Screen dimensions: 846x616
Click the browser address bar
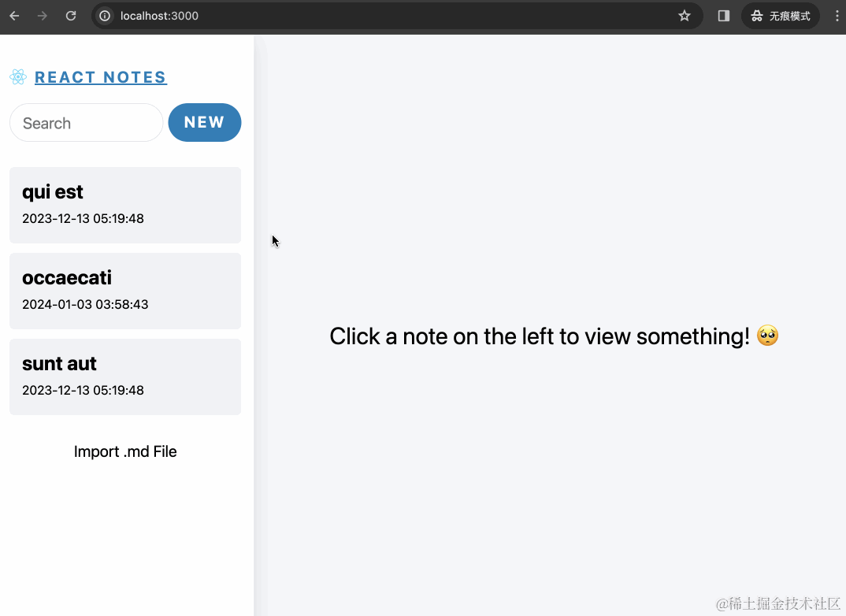click(315, 16)
